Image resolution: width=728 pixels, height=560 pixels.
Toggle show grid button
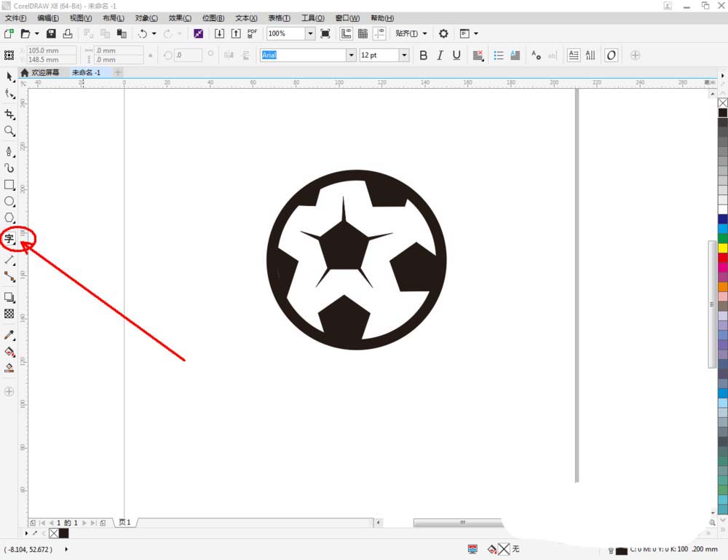click(363, 33)
